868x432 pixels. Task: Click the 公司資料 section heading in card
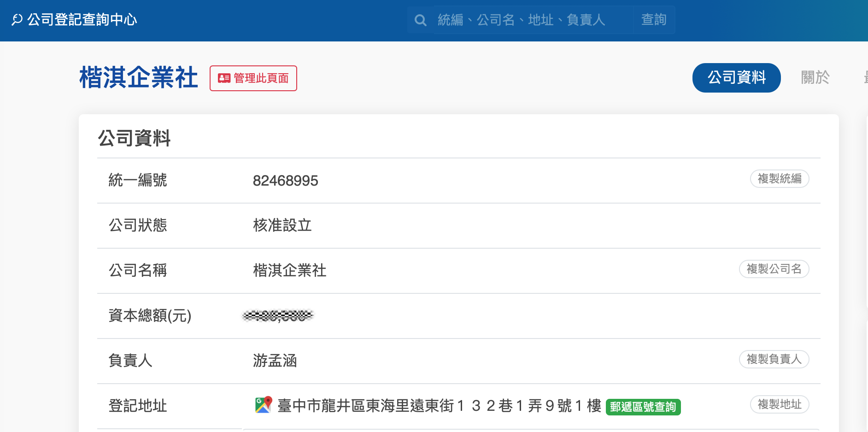pos(134,138)
